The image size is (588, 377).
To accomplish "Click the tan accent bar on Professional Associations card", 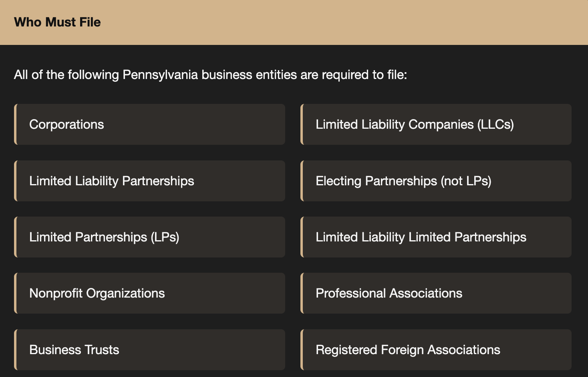I will 302,293.
